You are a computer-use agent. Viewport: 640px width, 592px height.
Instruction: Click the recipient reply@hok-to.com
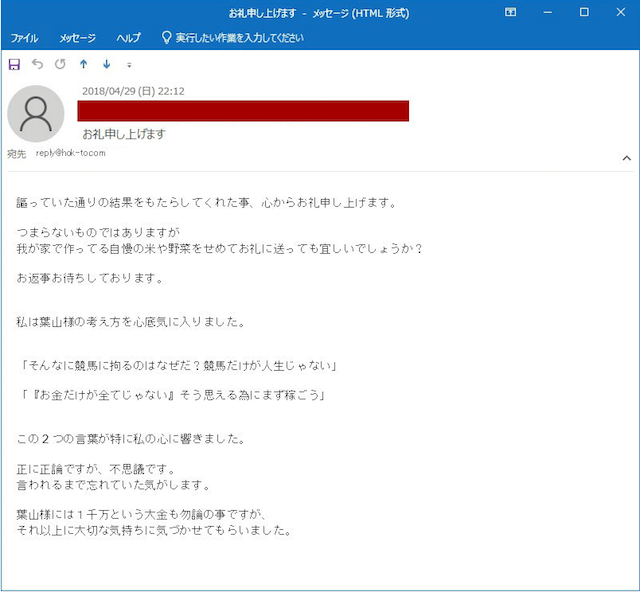[71, 153]
